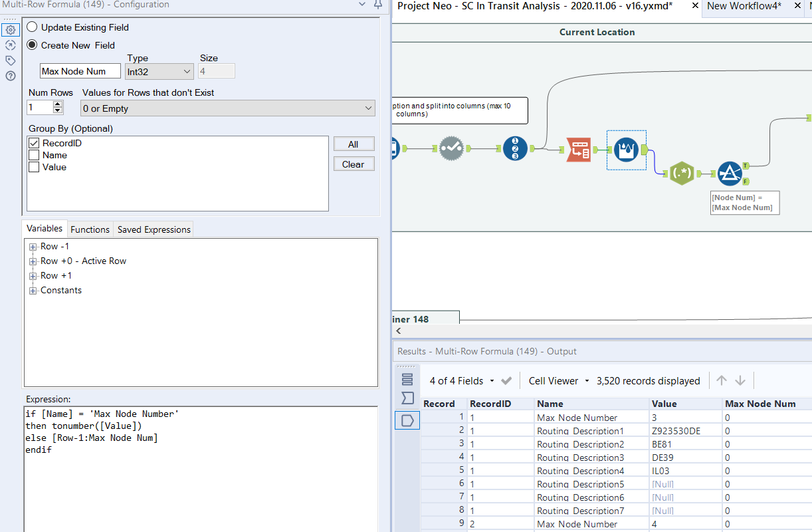This screenshot has height=532, width=812.
Task: Click the Configuration gear icon in the sidebar
Action: coord(10,30)
